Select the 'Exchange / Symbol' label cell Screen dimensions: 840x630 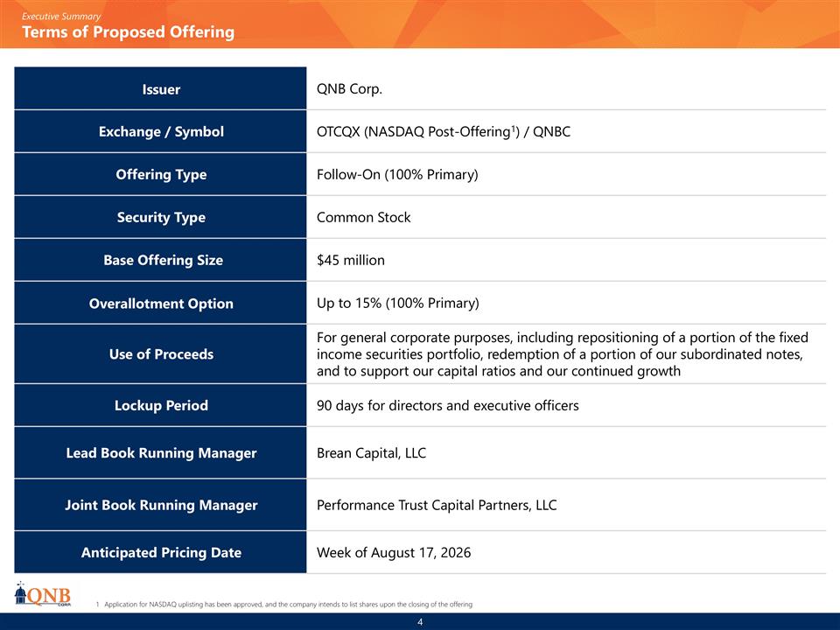pyautogui.click(x=160, y=131)
